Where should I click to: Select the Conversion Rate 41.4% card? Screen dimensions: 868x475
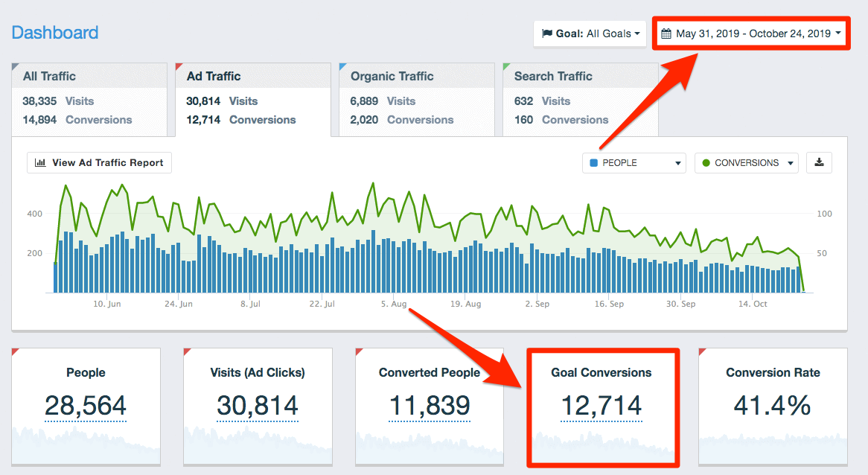(773, 406)
